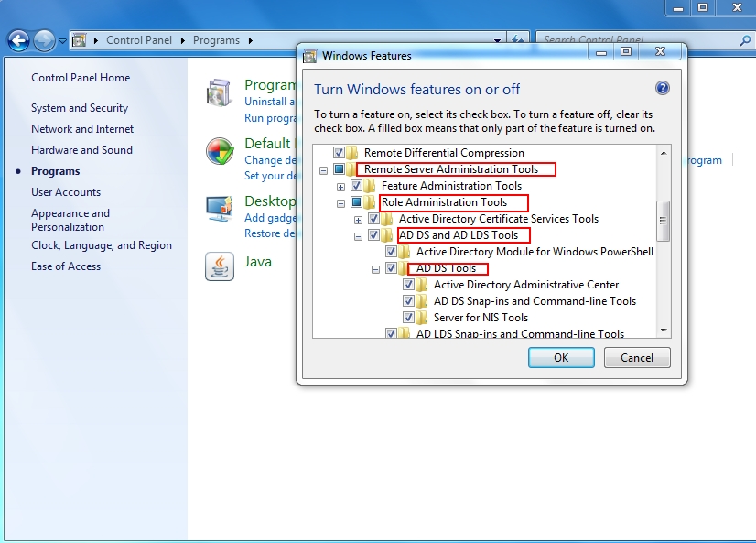This screenshot has width=756, height=543.
Task: Go to User Accounts category
Action: 66,192
